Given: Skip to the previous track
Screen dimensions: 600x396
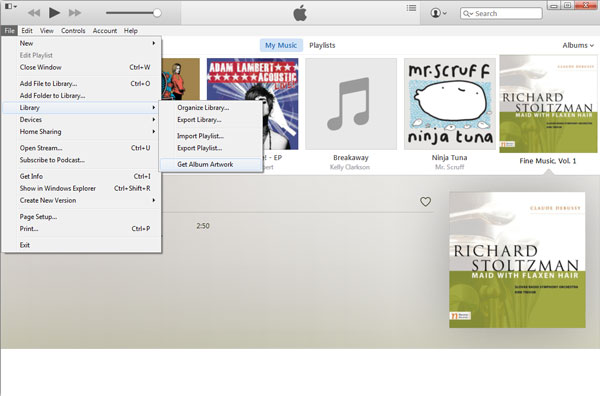Looking at the screenshot, I should pos(34,13).
